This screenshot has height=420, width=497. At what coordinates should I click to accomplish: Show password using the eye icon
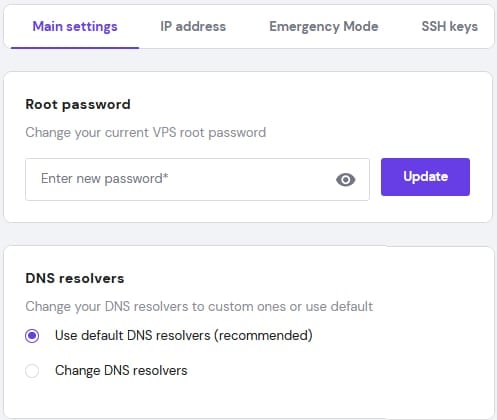click(345, 180)
